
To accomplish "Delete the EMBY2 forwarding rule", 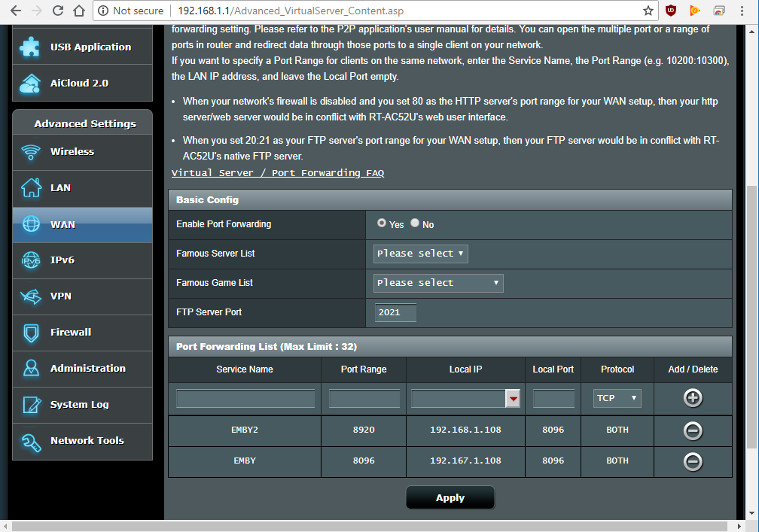I will click(x=693, y=430).
